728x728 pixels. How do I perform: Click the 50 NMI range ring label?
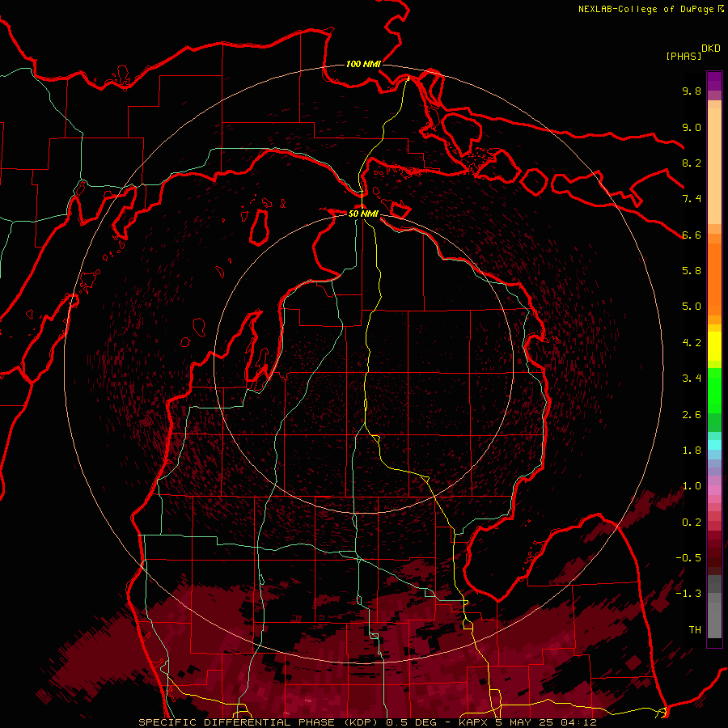click(x=363, y=214)
